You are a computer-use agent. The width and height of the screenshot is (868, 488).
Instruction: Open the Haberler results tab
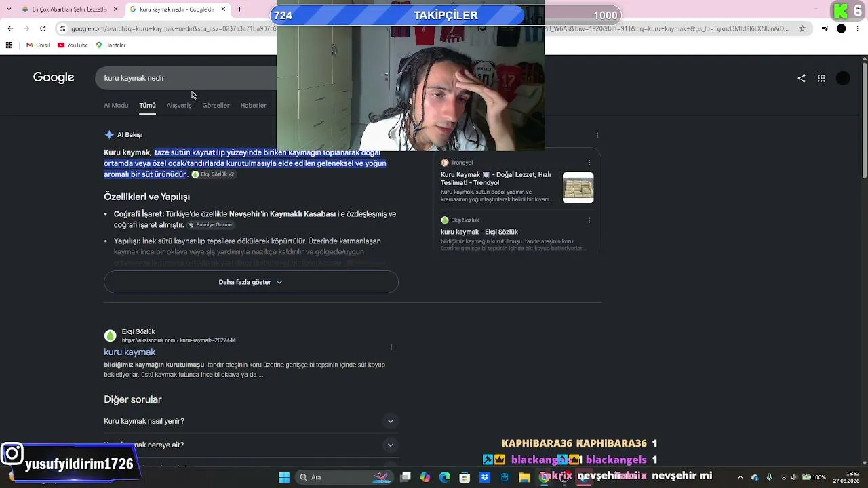[253, 105]
